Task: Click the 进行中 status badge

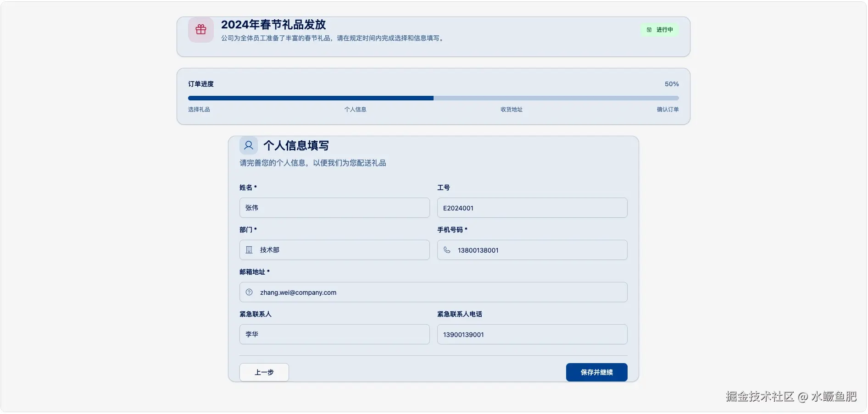Action: tap(659, 29)
